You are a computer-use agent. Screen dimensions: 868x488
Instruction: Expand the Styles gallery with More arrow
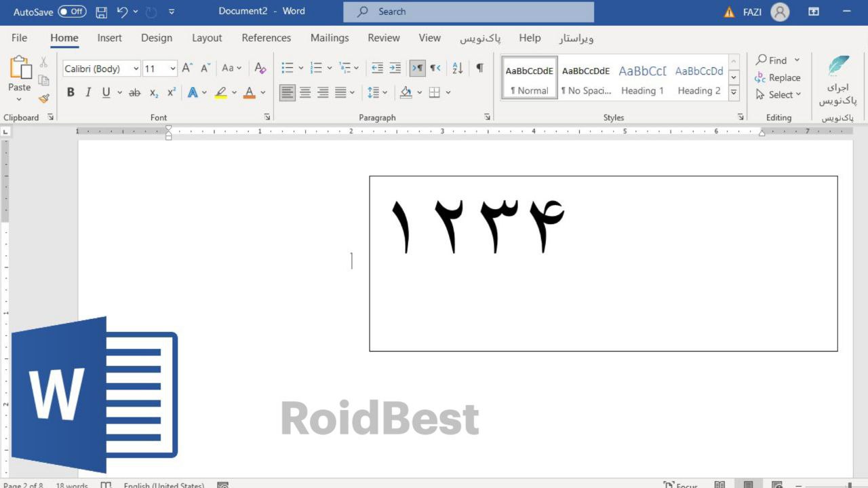pyautogui.click(x=734, y=93)
